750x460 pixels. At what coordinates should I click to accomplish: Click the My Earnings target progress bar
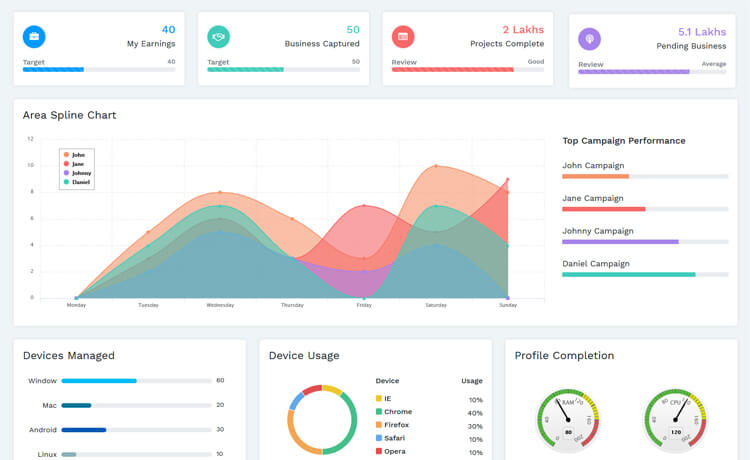coord(99,70)
